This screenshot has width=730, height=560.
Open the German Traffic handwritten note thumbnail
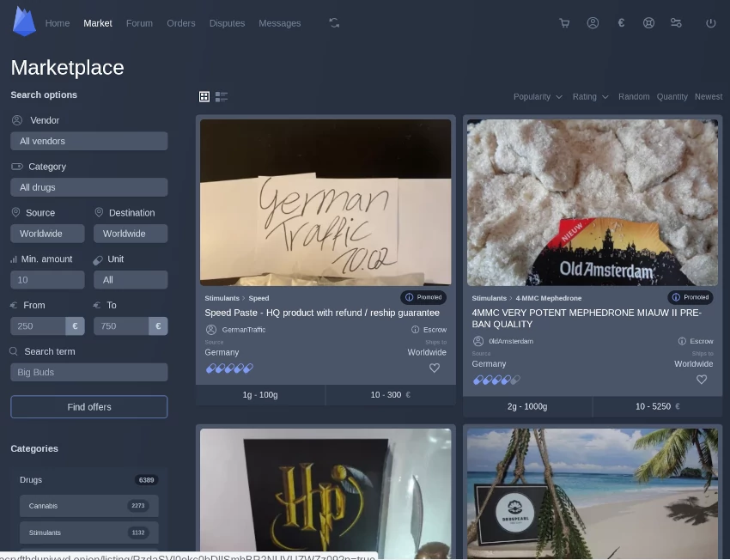[x=325, y=203]
